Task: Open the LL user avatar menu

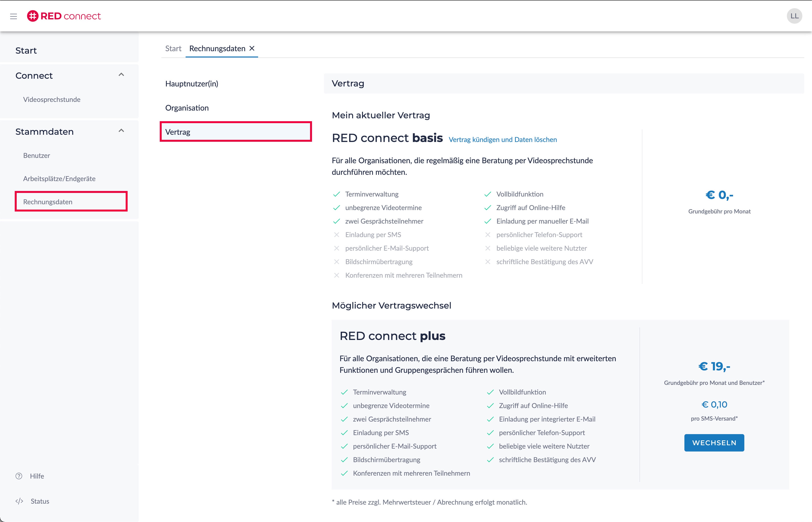Action: pyautogui.click(x=794, y=16)
